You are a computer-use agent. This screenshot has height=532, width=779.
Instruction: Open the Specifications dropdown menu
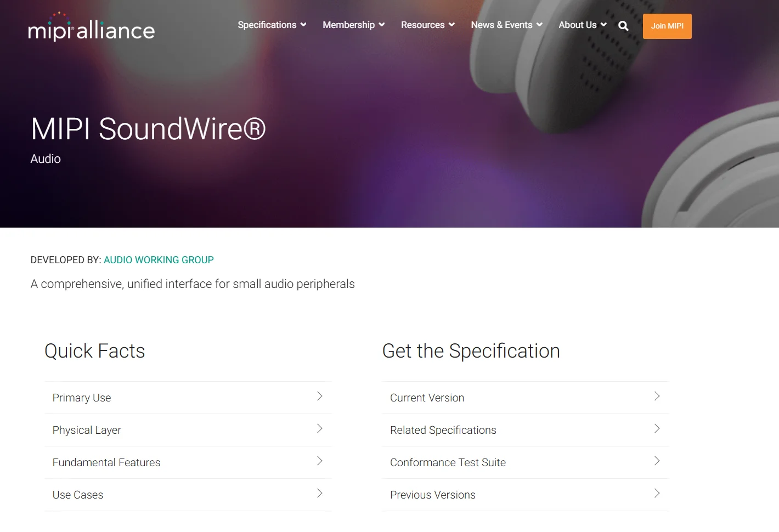click(272, 25)
